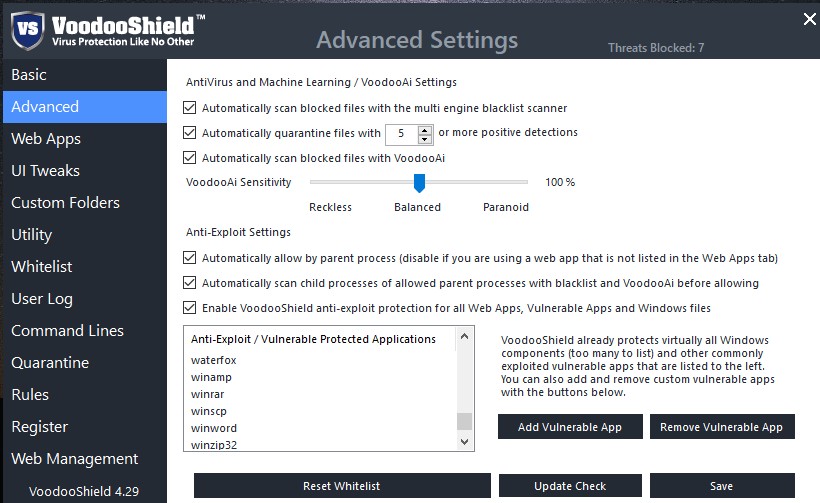Click the positive detections number field
Screen dimensions: 820x503
(x=402, y=133)
